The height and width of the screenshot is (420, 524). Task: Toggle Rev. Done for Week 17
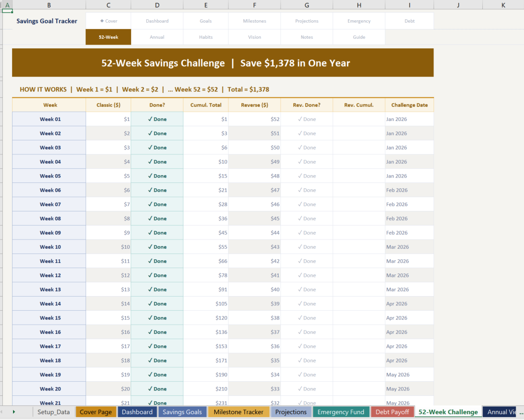(x=306, y=346)
